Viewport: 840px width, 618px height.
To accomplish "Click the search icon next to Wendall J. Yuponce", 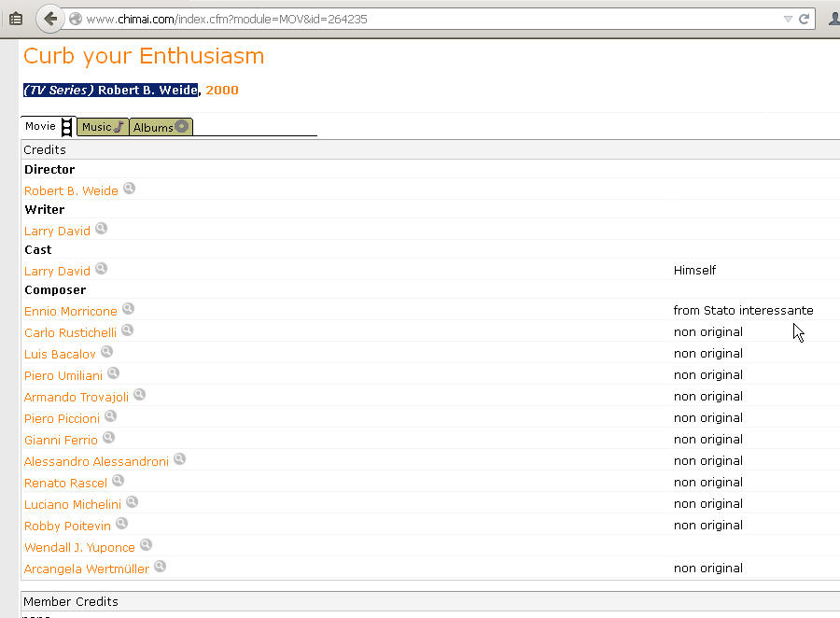I will click(146, 545).
